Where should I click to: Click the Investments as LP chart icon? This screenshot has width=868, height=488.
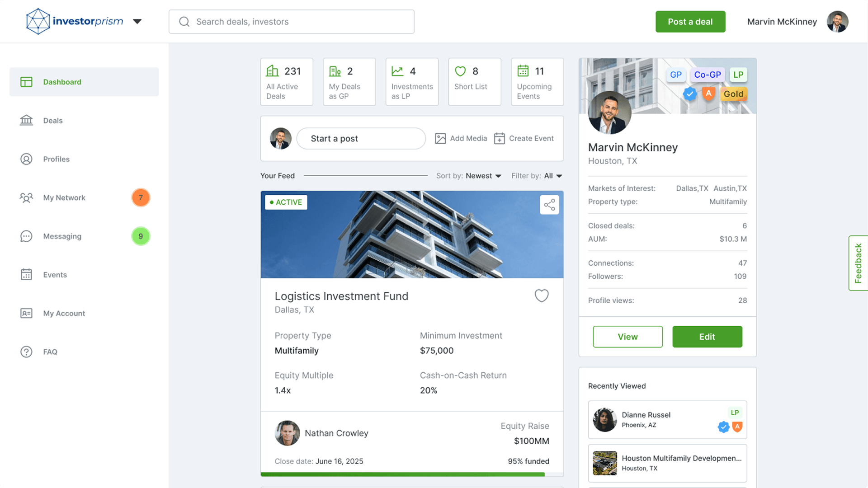(397, 71)
